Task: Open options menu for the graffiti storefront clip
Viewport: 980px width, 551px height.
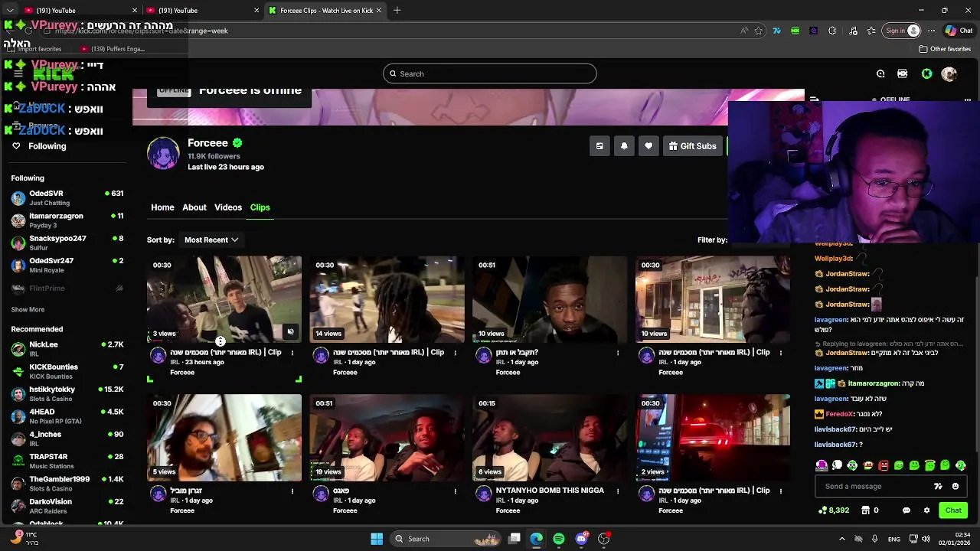Action: 781,353
